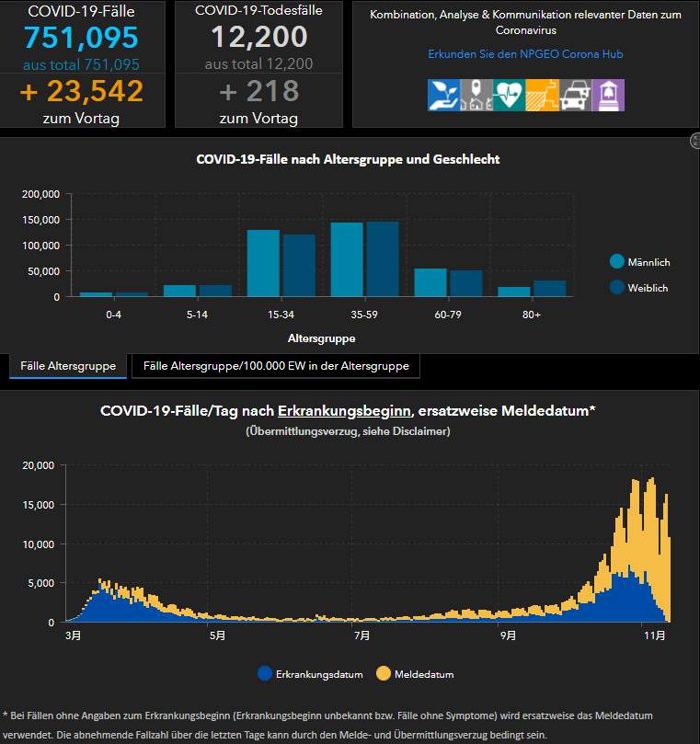
Task: Toggle the Männlich legend entry
Action: (639, 262)
